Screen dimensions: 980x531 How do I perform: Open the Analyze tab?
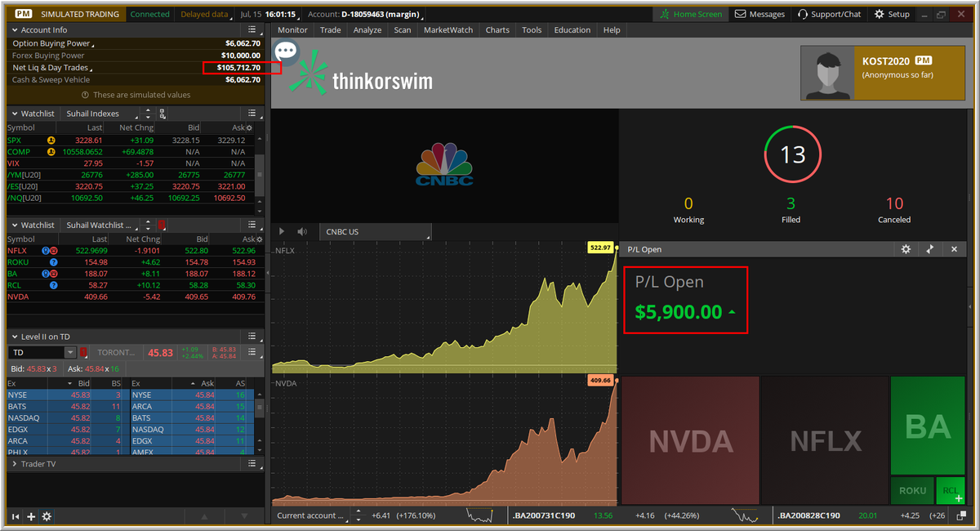[x=367, y=30]
